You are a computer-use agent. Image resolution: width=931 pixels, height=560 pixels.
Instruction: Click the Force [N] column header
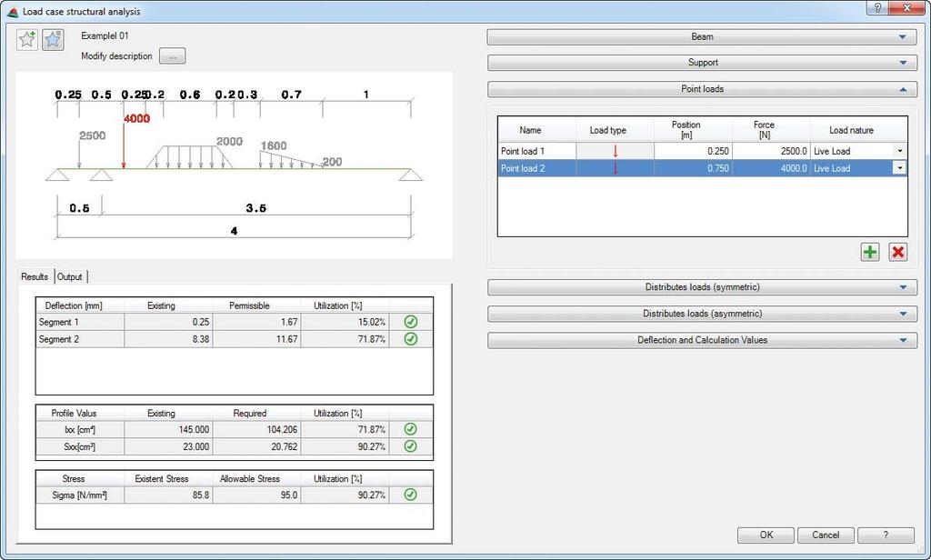771,130
